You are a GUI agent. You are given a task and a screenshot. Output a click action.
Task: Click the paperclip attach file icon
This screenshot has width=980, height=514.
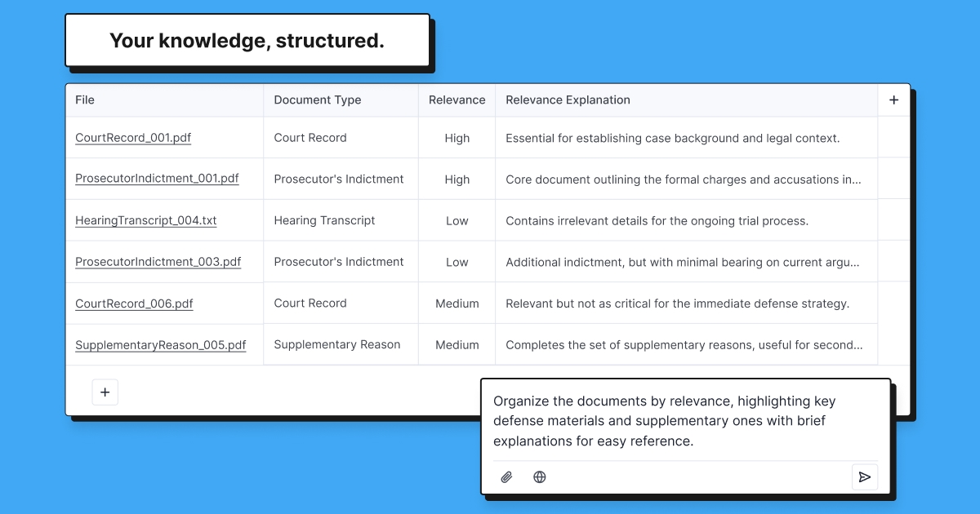[x=506, y=477]
